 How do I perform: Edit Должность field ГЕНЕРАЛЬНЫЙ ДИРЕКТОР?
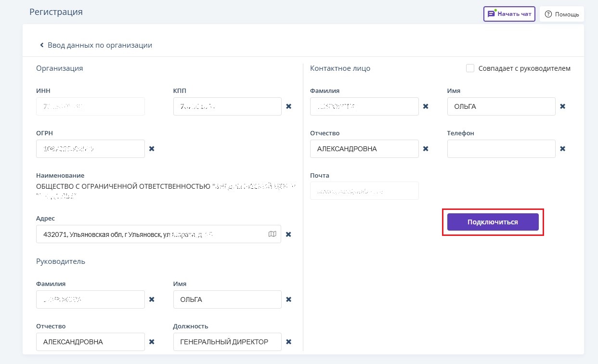[x=227, y=342]
